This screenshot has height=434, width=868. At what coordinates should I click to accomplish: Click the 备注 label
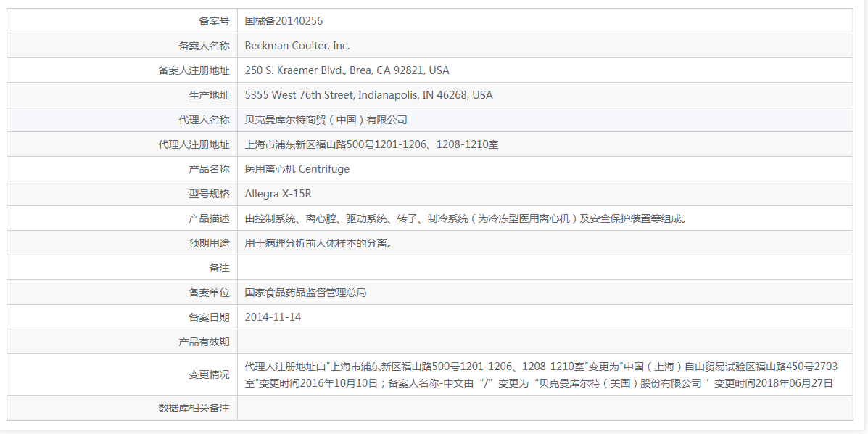(219, 268)
